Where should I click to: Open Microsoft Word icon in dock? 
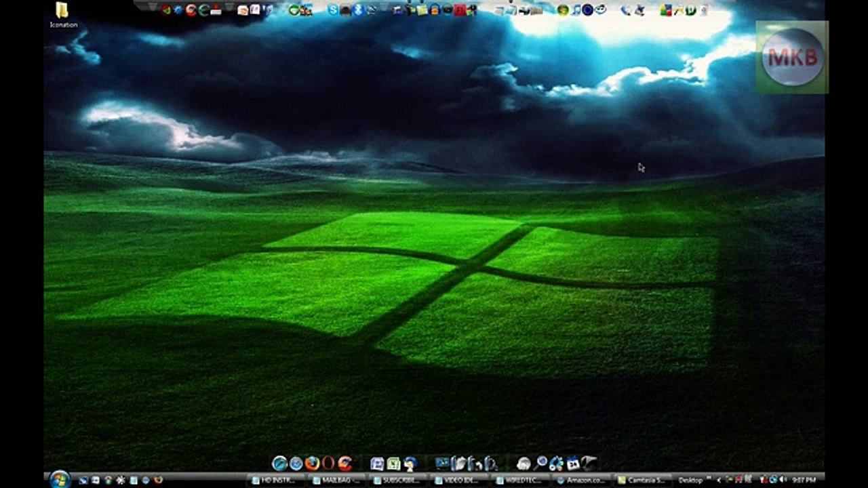(377, 464)
